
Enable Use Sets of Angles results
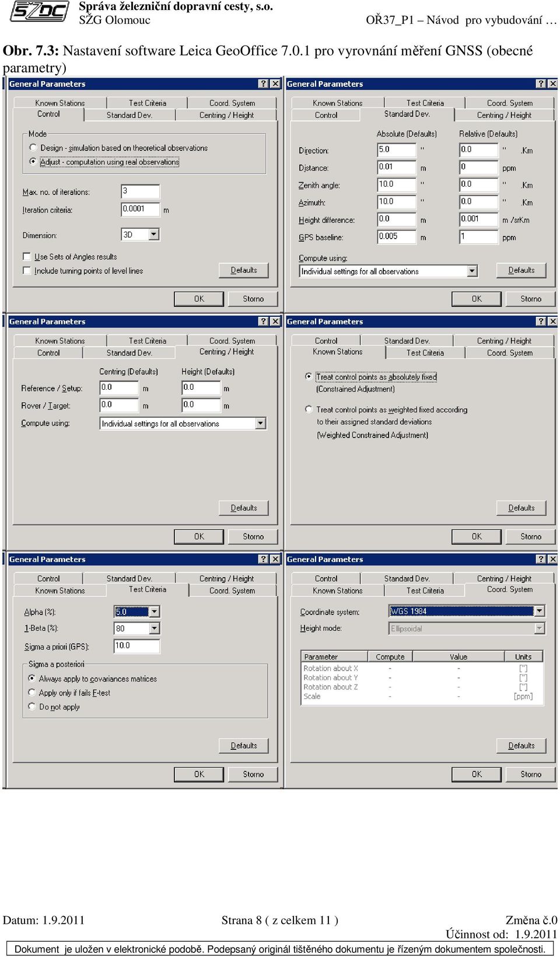point(27,257)
